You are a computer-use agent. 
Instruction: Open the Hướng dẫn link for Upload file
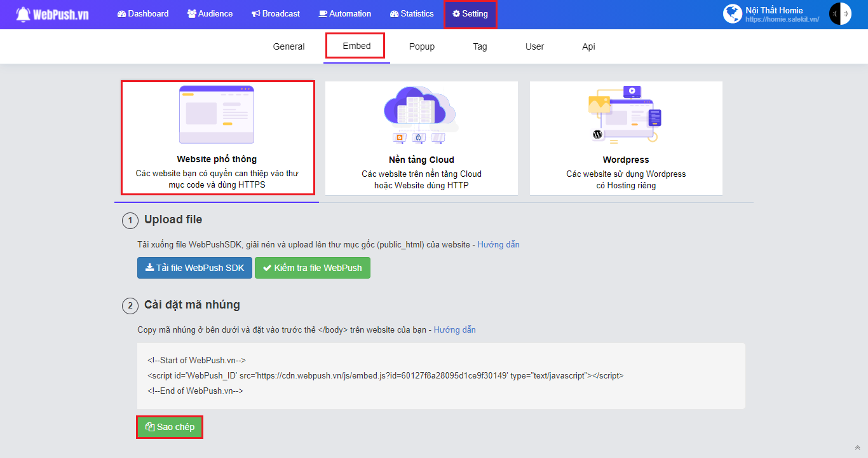click(x=498, y=244)
